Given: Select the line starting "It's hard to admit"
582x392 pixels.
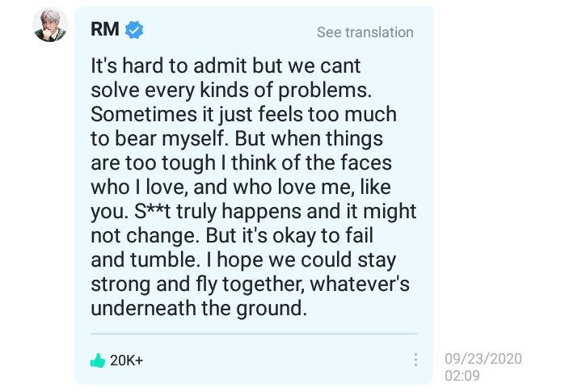Looking at the screenshot, I should pos(226,65).
